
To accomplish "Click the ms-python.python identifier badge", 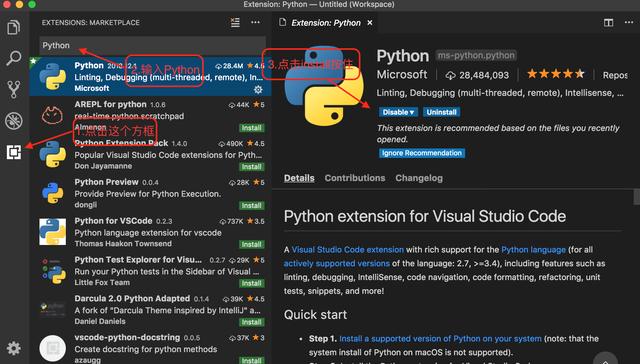I will 476,55.
